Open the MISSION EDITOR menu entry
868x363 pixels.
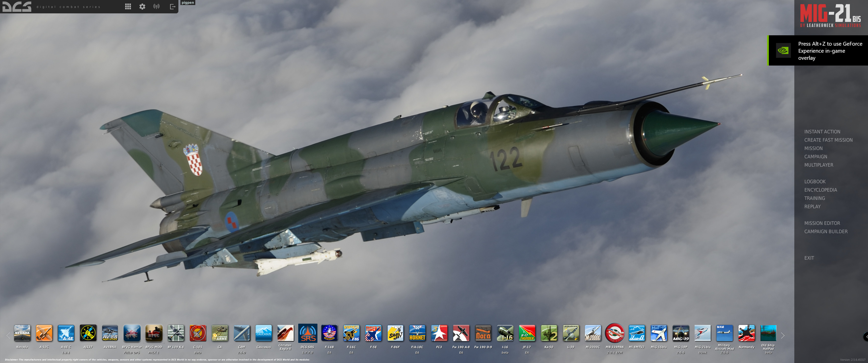click(x=822, y=223)
